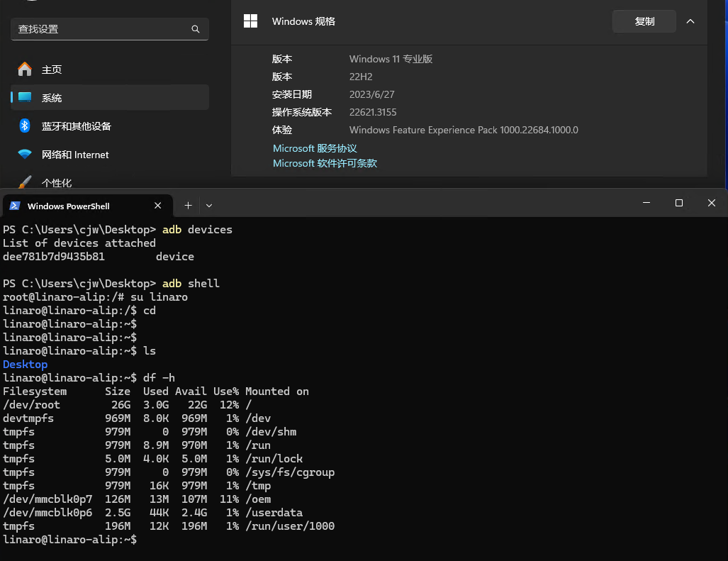
Task: Open Bluetooth (蓝牙和其他设备) icon
Action: pyautogui.click(x=25, y=126)
